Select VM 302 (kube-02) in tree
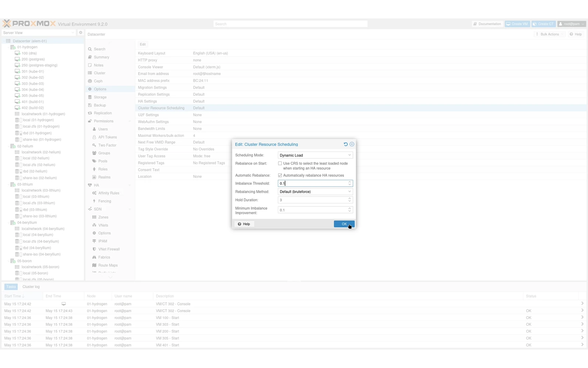The width and height of the screenshot is (588, 368). 32,78
